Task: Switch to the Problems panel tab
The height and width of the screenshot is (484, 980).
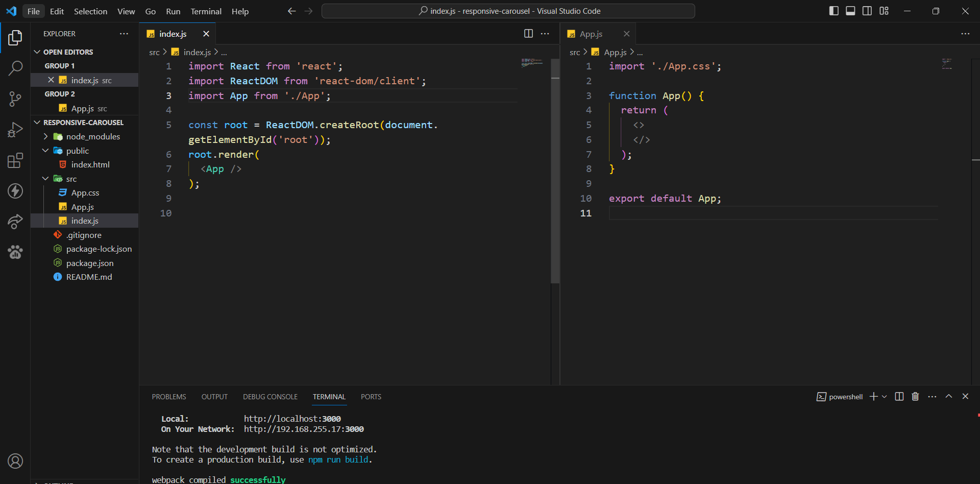Action: pyautogui.click(x=169, y=397)
